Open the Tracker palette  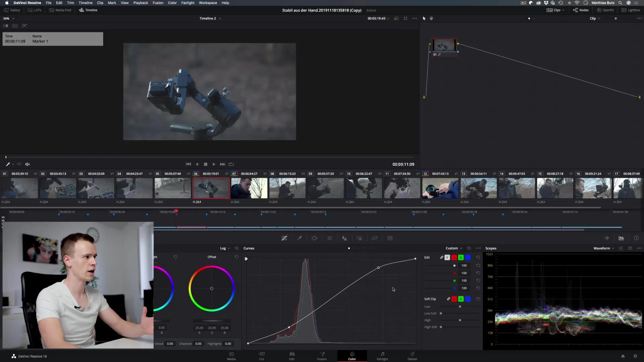(x=330, y=238)
